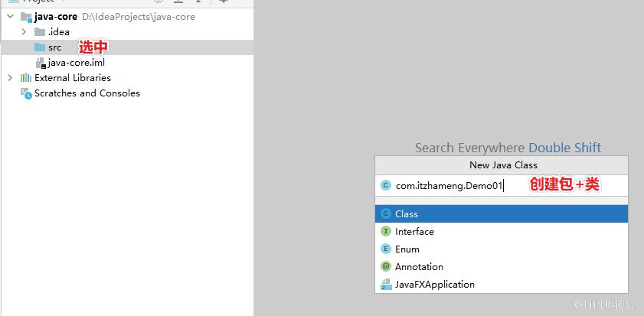Click the blue src folder icon
The image size is (644, 316).
(x=40, y=47)
